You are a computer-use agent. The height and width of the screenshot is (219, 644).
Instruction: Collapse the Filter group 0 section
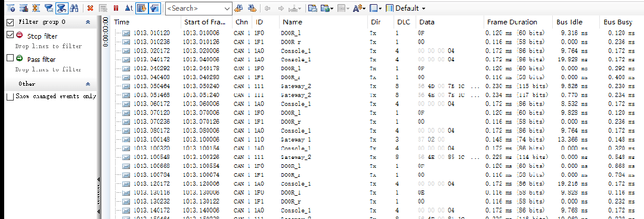(88, 22)
